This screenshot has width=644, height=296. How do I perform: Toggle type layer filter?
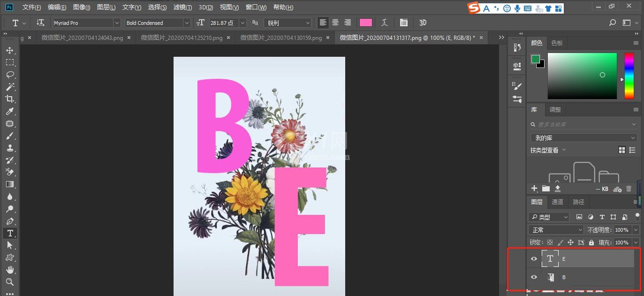point(602,217)
